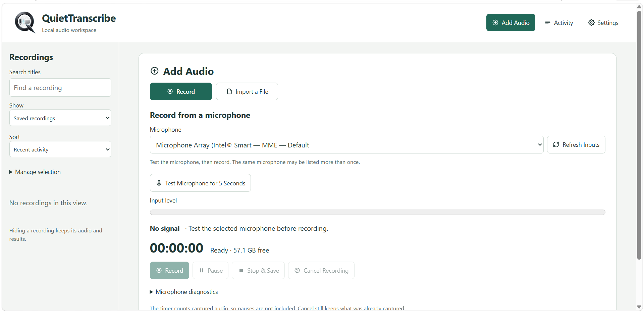The width and height of the screenshot is (644, 312).
Task: Click the record dot icon beside the timer controls
Action: click(159, 270)
